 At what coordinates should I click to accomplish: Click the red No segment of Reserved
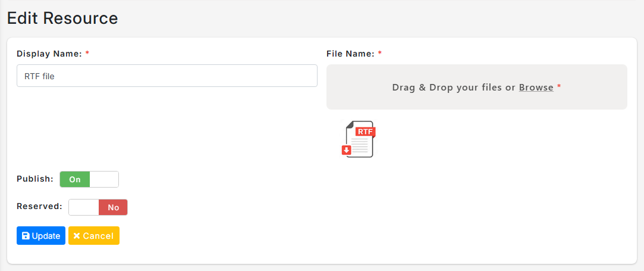tap(113, 207)
